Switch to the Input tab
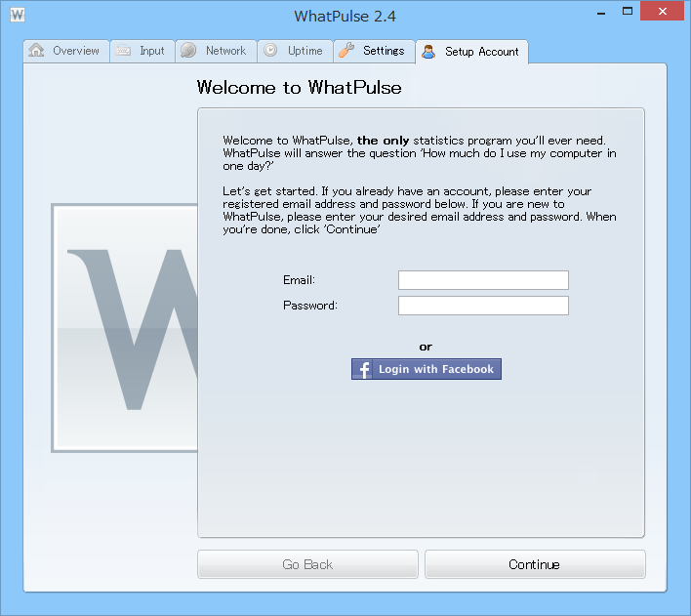691x616 pixels. pos(142,51)
